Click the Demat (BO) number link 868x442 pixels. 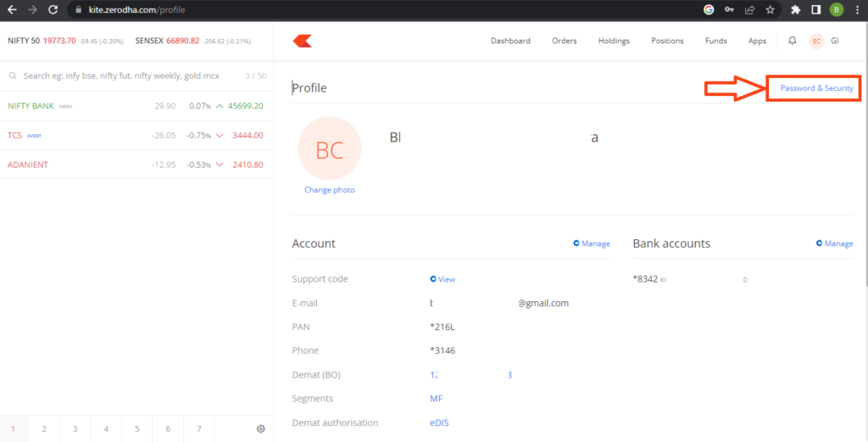pyautogui.click(x=471, y=375)
